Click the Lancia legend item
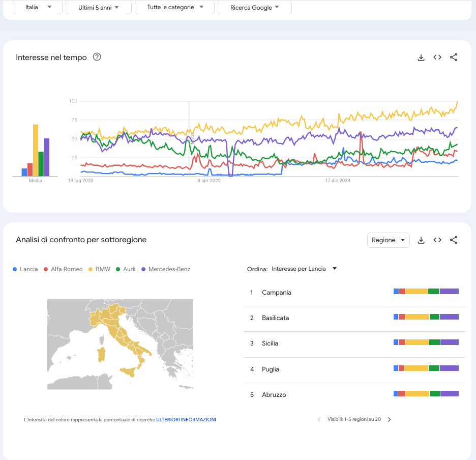The height and width of the screenshot is (460, 476). click(25, 269)
